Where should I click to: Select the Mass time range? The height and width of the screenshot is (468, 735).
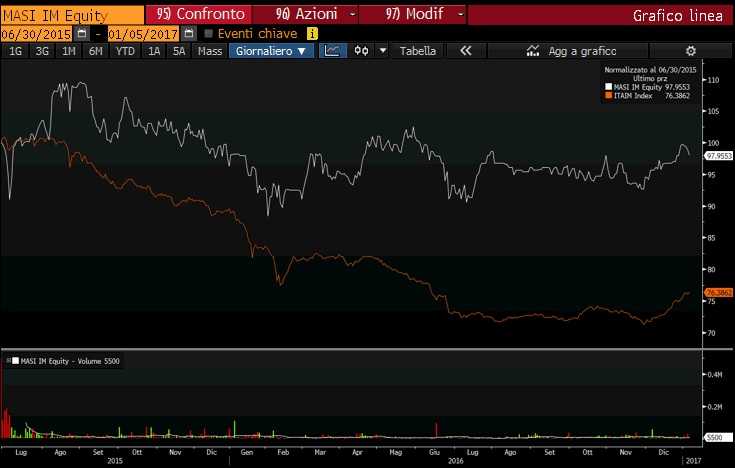coord(210,51)
